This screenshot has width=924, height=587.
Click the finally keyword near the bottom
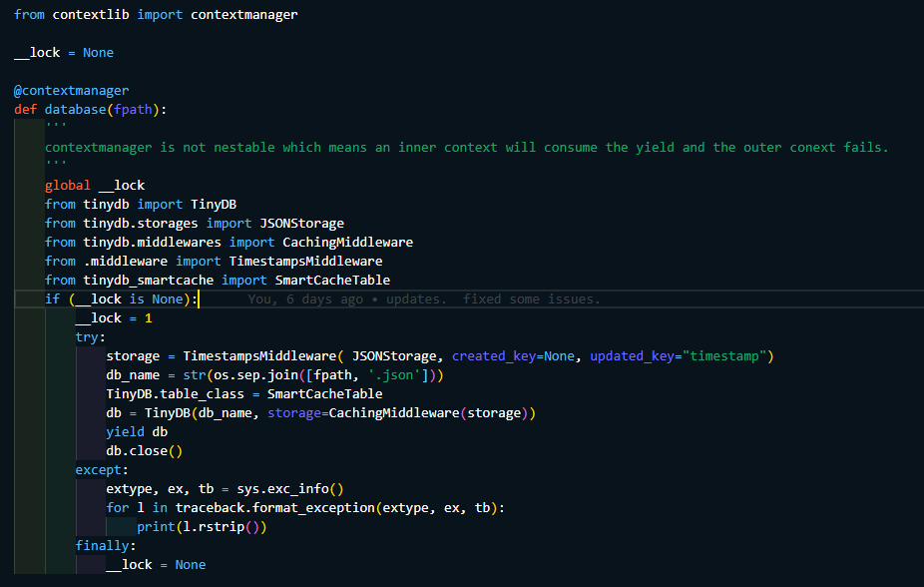[x=98, y=545]
